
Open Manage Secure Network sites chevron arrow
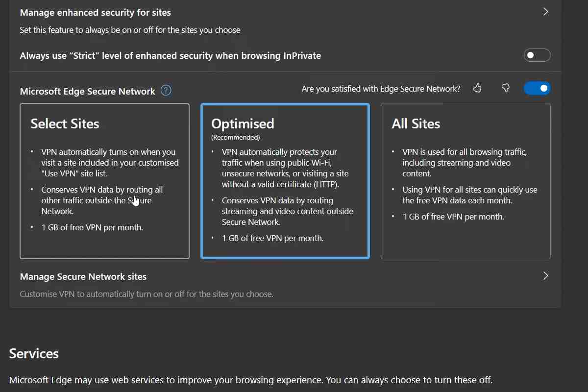tap(546, 276)
